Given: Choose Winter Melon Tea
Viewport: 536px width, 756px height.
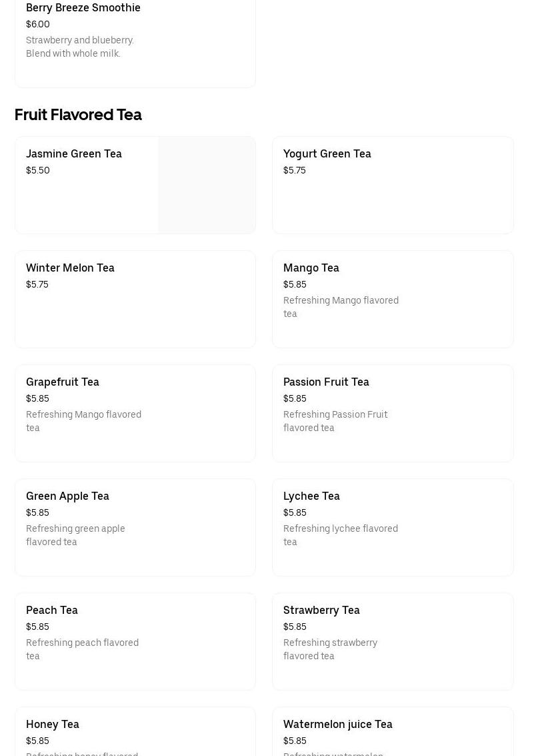Looking at the screenshot, I should click(135, 299).
